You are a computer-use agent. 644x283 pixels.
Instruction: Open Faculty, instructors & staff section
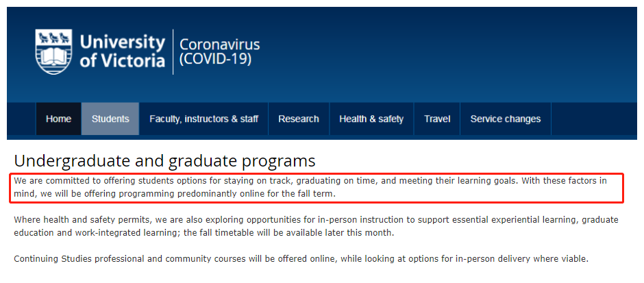[203, 119]
